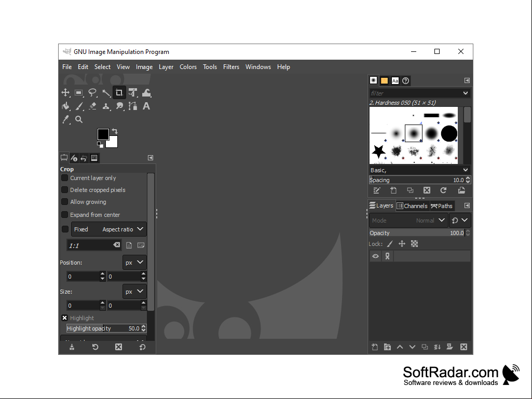Click the Position X value field
This screenshot has width=532, height=399.
point(84,277)
